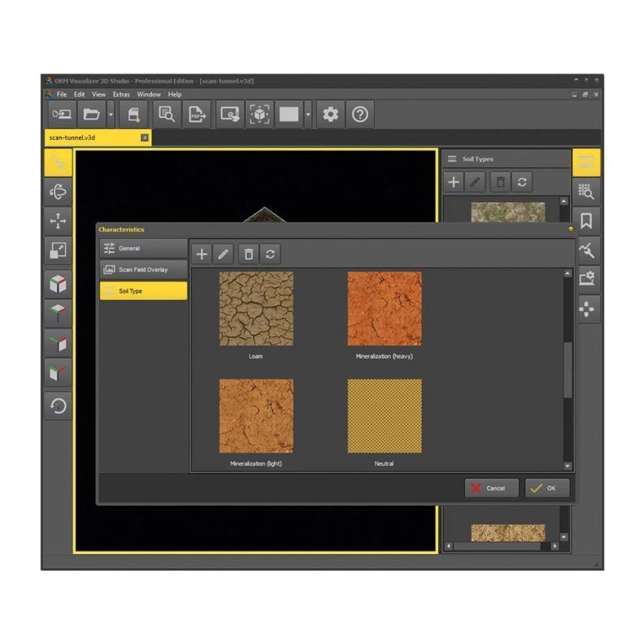Confirm changes with the OK button

tap(546, 488)
